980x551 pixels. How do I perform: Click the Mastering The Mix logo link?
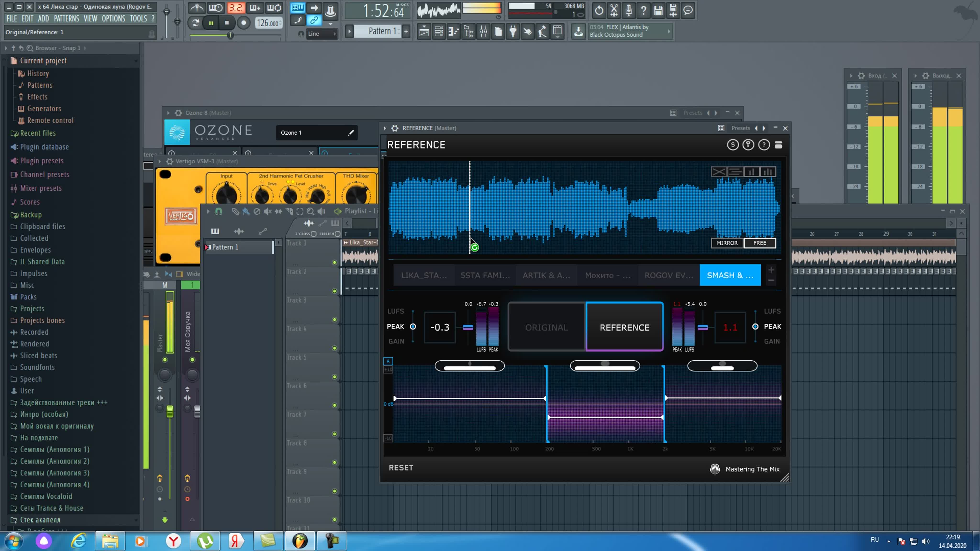coord(745,469)
